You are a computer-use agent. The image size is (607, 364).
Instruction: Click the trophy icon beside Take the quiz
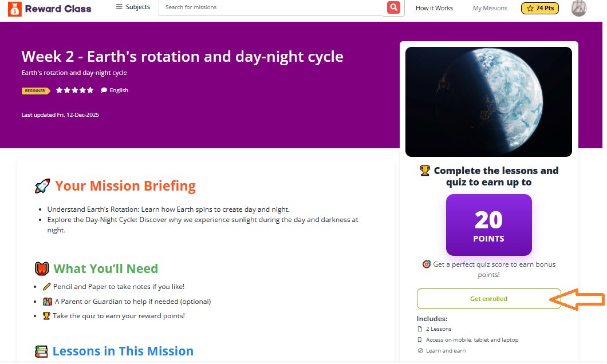(x=46, y=316)
